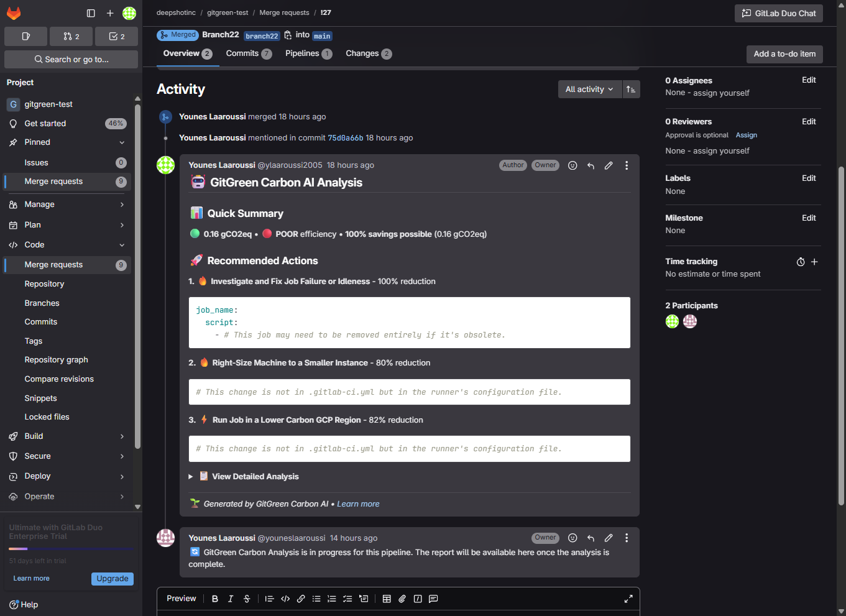The image size is (846, 616).
Task: Toggle the sidebar collapse icon
Action: (x=91, y=13)
